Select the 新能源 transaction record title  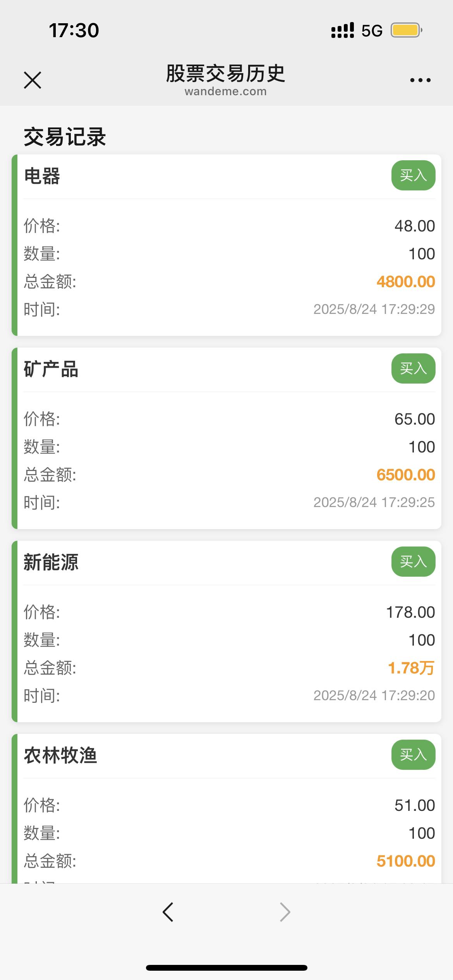(x=51, y=562)
